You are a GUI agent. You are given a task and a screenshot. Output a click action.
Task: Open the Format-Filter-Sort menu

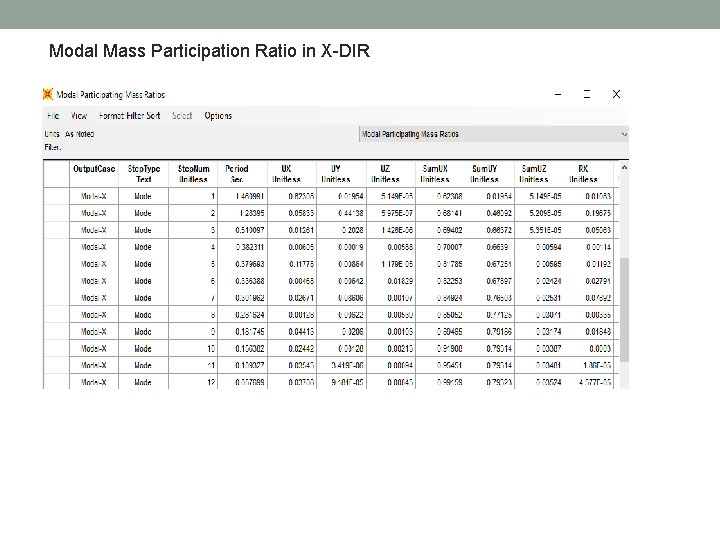point(129,116)
